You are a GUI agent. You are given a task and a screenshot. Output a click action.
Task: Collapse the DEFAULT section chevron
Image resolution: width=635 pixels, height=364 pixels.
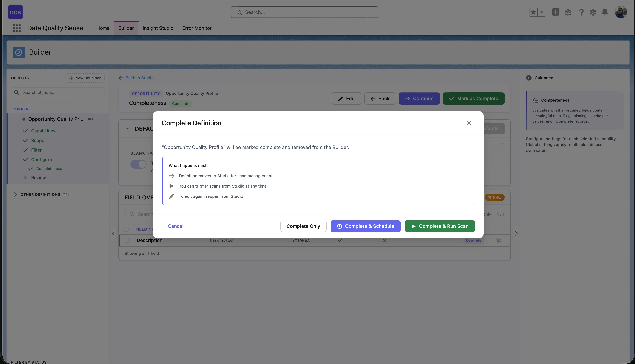127,128
